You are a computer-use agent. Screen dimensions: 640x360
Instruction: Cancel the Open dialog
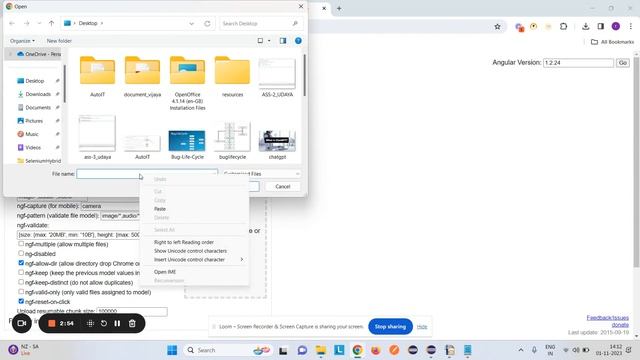pyautogui.click(x=282, y=187)
